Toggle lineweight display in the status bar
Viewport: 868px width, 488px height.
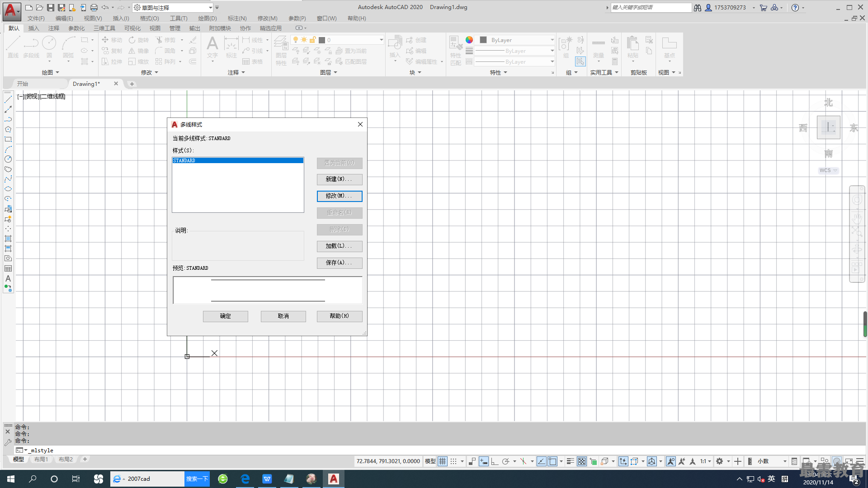(x=571, y=461)
